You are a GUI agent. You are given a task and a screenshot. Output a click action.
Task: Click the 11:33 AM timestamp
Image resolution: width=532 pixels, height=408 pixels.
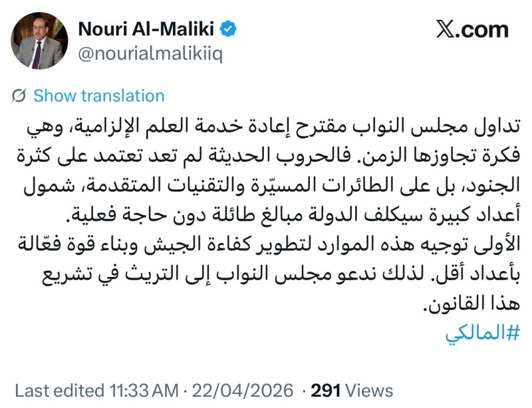(x=143, y=390)
